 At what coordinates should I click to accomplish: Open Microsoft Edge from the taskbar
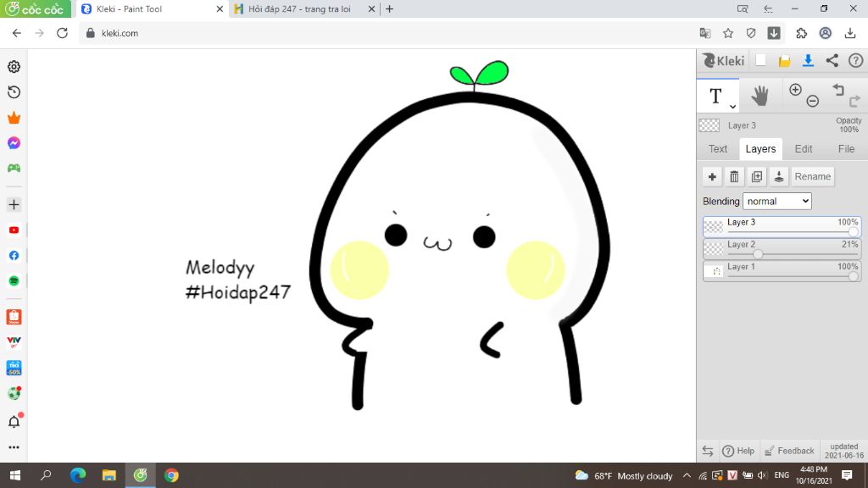point(78,475)
